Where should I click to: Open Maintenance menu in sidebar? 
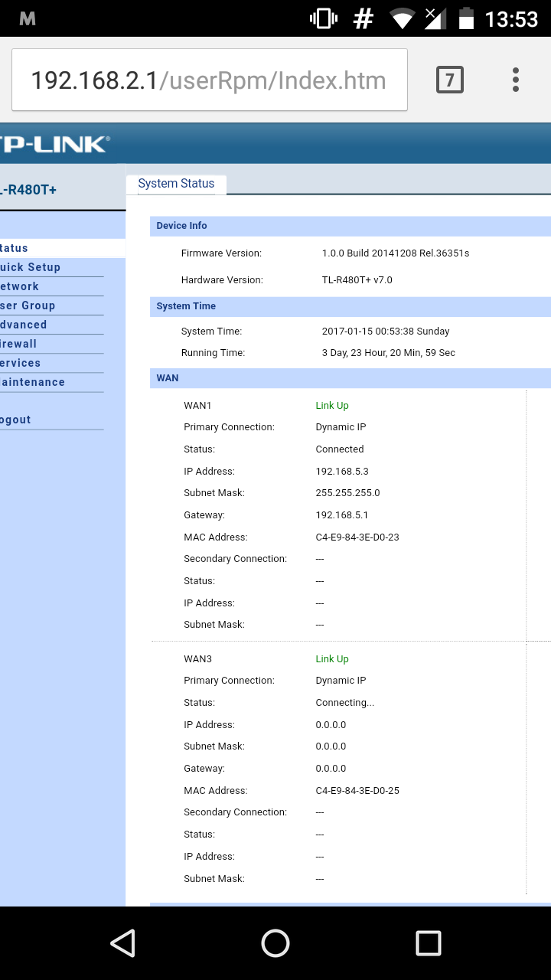[x=32, y=382]
